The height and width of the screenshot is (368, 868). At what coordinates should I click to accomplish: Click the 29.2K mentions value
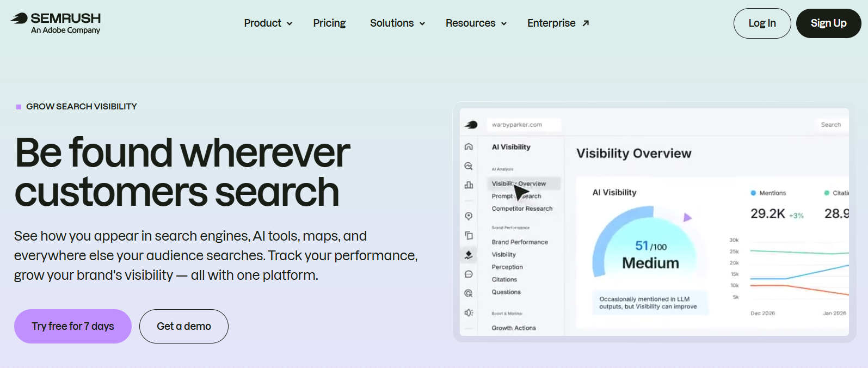[767, 214]
